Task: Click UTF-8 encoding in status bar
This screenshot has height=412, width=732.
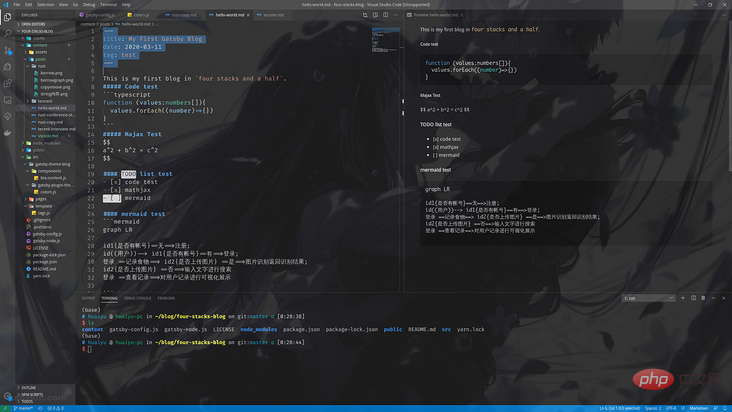Action: [671, 408]
